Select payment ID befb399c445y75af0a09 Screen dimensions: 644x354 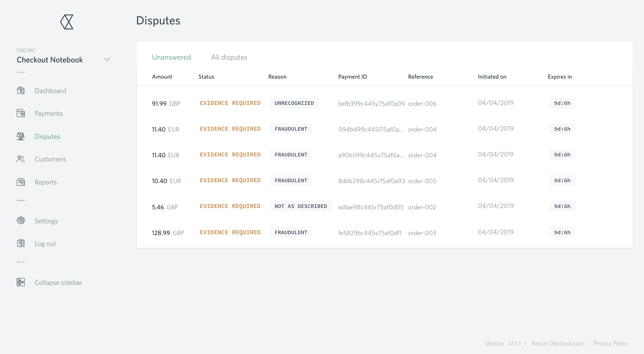click(x=371, y=104)
